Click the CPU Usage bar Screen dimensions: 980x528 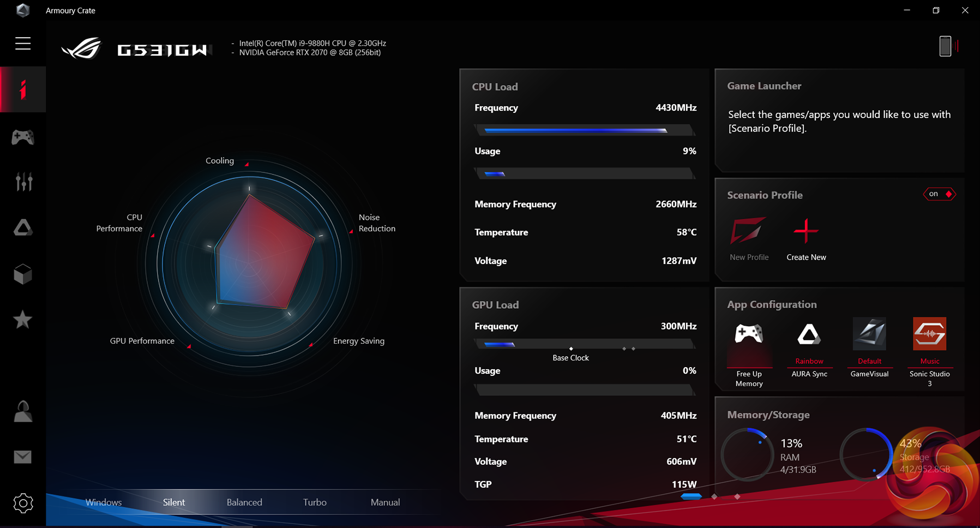585,174
